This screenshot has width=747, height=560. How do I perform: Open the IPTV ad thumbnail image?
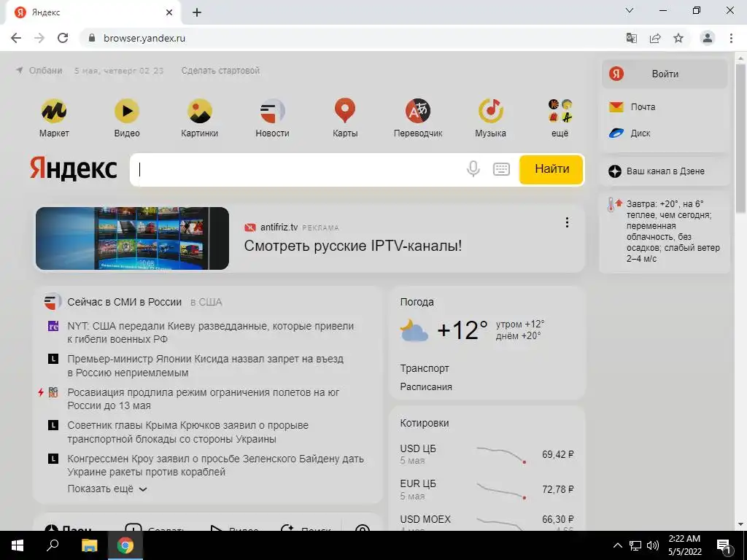tap(133, 238)
